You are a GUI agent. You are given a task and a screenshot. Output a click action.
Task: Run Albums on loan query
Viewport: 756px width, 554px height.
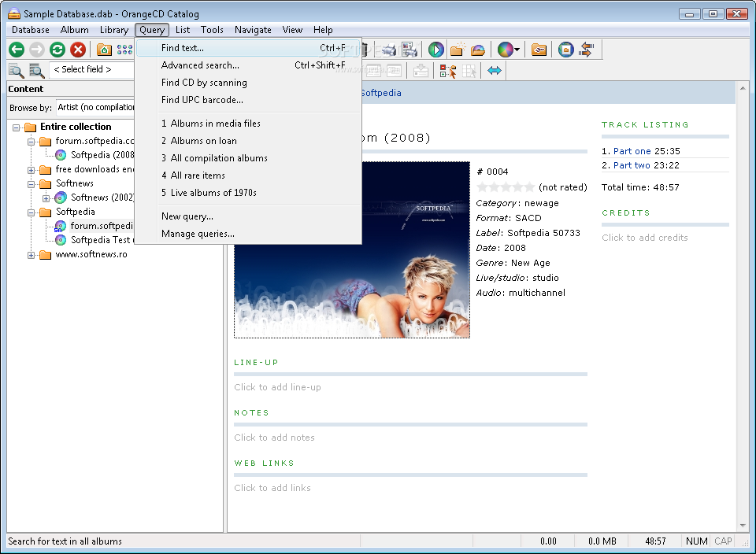(x=248, y=141)
